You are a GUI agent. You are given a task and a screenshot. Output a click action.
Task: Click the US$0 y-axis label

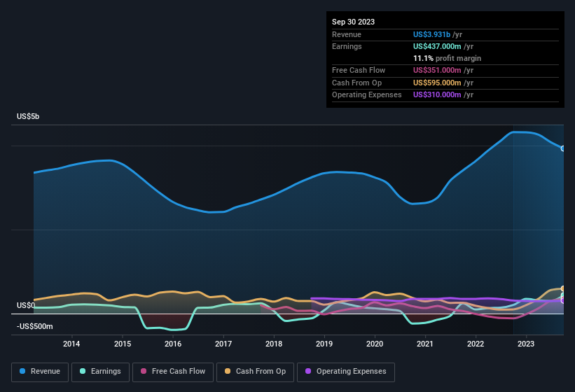26,305
